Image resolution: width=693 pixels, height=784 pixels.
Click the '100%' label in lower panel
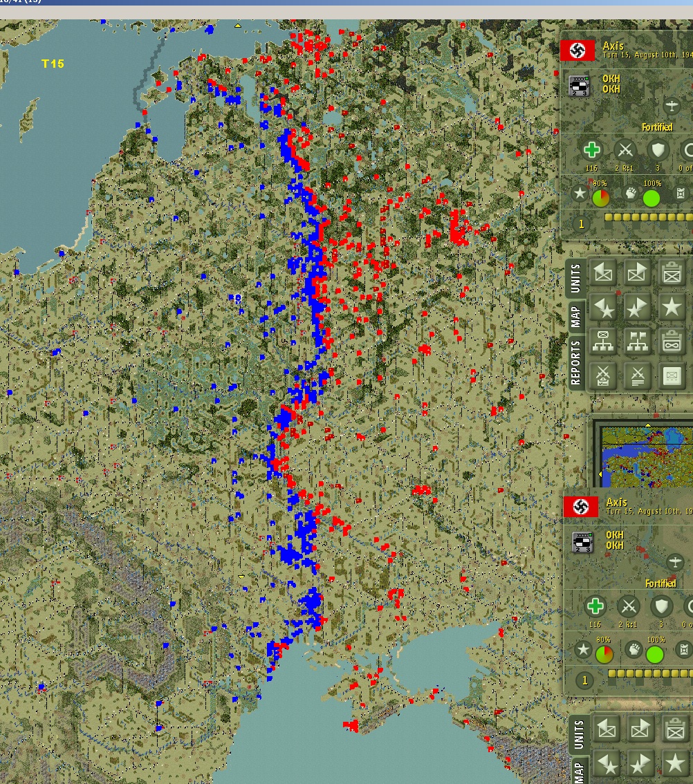point(656,640)
